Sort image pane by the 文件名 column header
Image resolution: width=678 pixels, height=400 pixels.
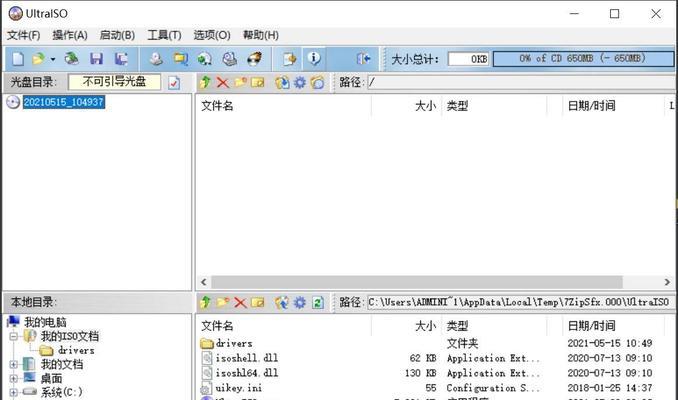tap(284, 106)
